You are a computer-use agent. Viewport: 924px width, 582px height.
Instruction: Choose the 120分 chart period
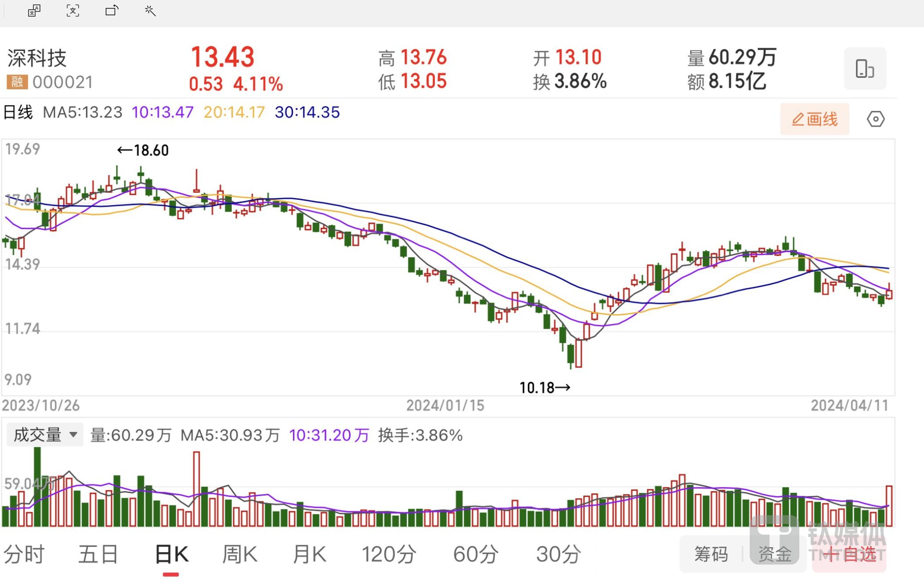[x=389, y=554]
